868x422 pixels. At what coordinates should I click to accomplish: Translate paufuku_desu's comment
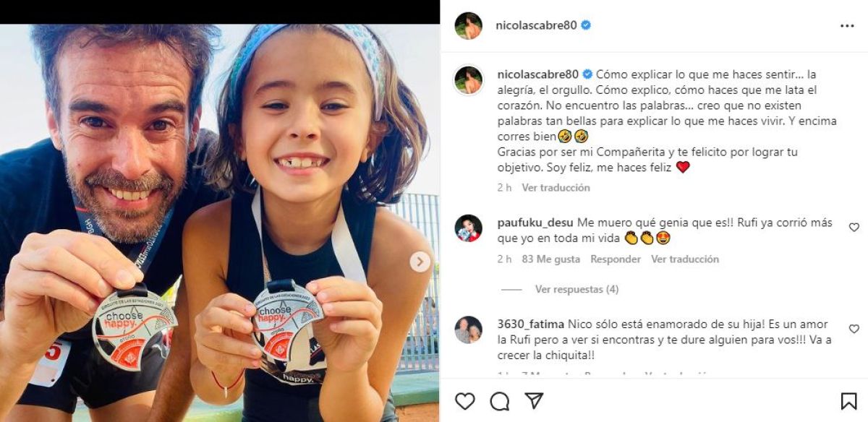685,259
